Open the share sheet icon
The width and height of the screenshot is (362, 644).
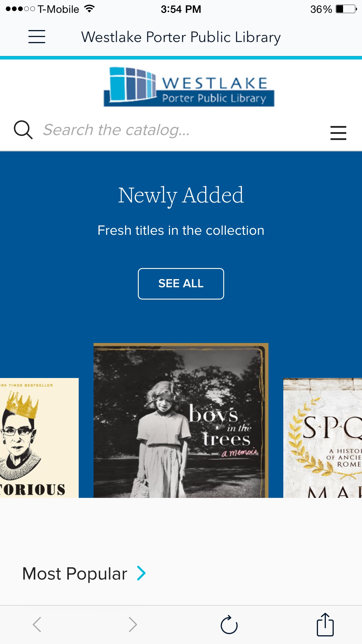pos(325,624)
